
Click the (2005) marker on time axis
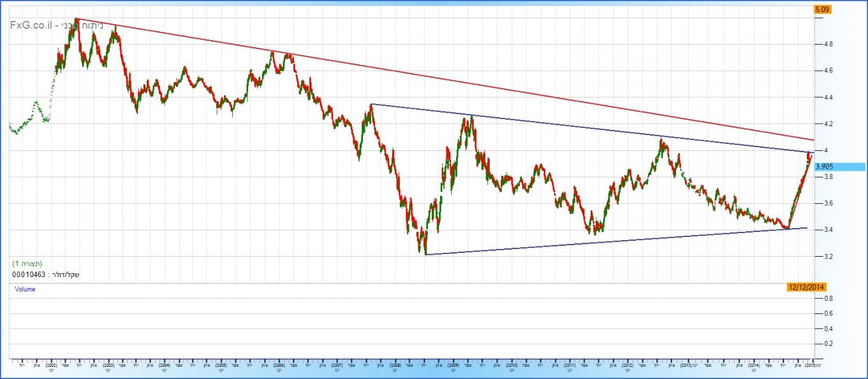[x=221, y=366]
